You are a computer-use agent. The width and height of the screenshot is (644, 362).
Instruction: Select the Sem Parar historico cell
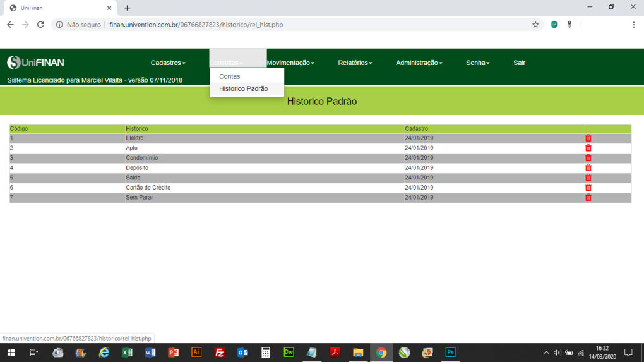(x=265, y=197)
